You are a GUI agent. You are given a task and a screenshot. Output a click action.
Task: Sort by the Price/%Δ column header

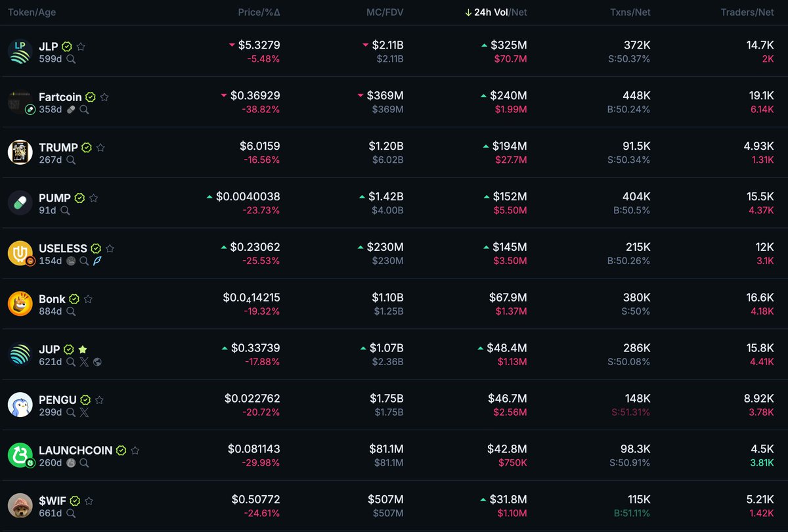(x=259, y=12)
